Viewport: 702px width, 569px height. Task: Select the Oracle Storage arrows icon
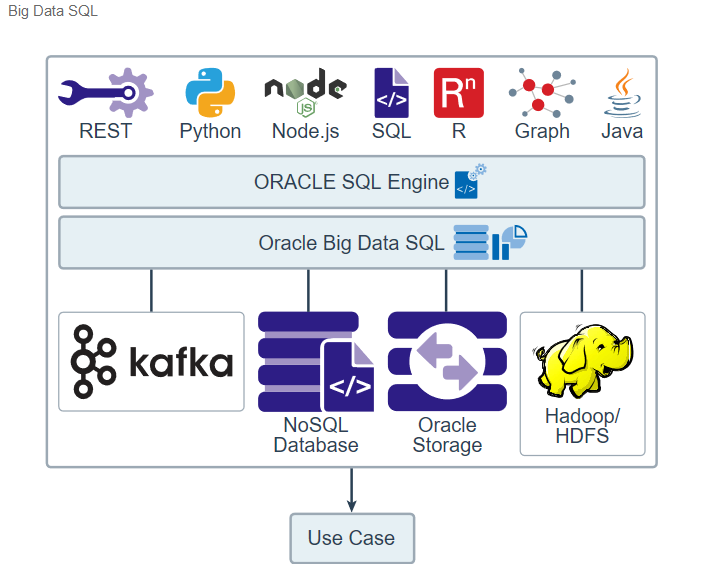447,361
